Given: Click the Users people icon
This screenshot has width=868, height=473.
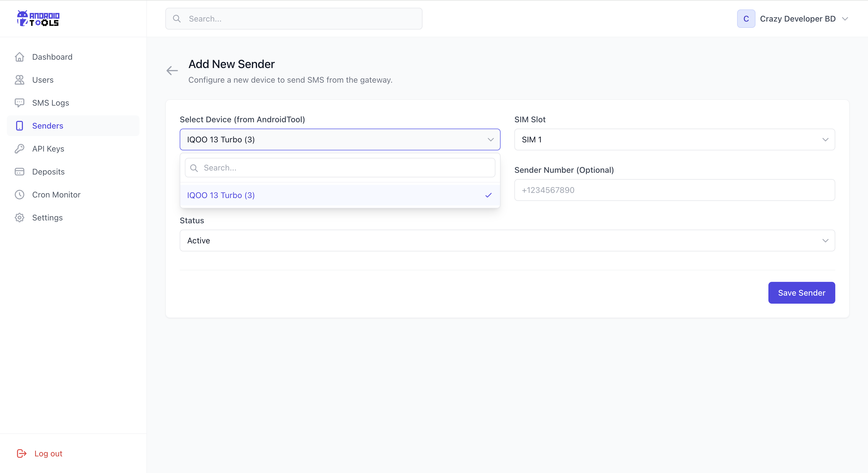Looking at the screenshot, I should click(20, 80).
